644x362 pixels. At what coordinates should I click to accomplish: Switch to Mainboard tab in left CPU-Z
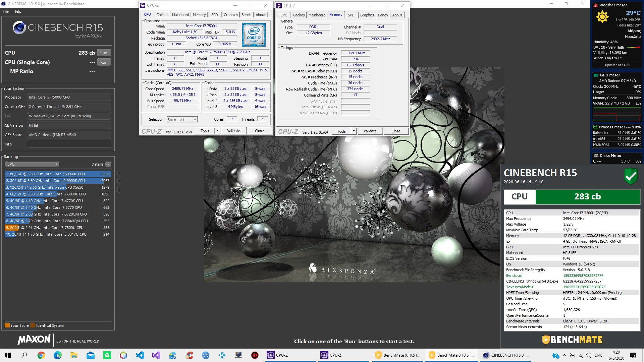pos(180,15)
